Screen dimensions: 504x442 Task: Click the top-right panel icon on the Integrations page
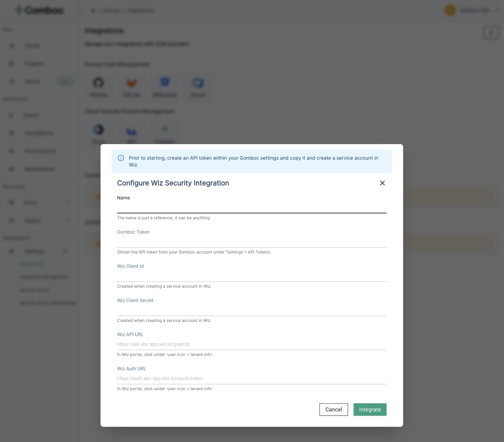[491, 32]
